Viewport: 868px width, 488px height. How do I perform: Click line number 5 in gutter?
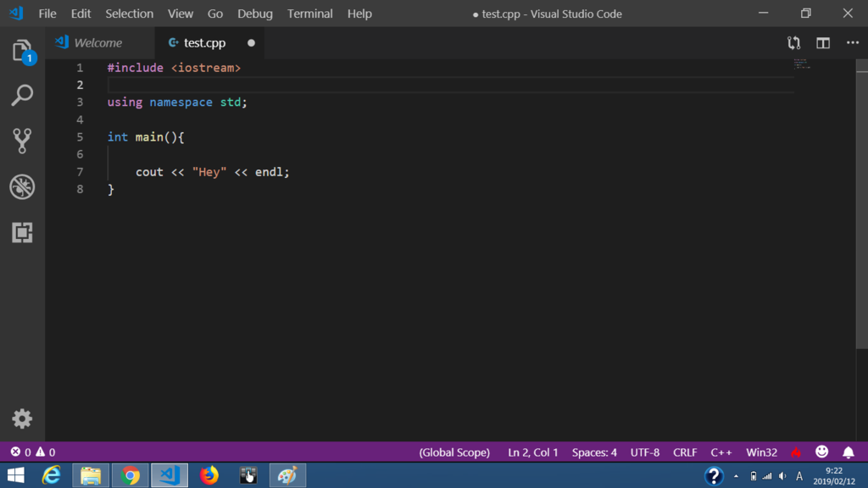tap(80, 136)
